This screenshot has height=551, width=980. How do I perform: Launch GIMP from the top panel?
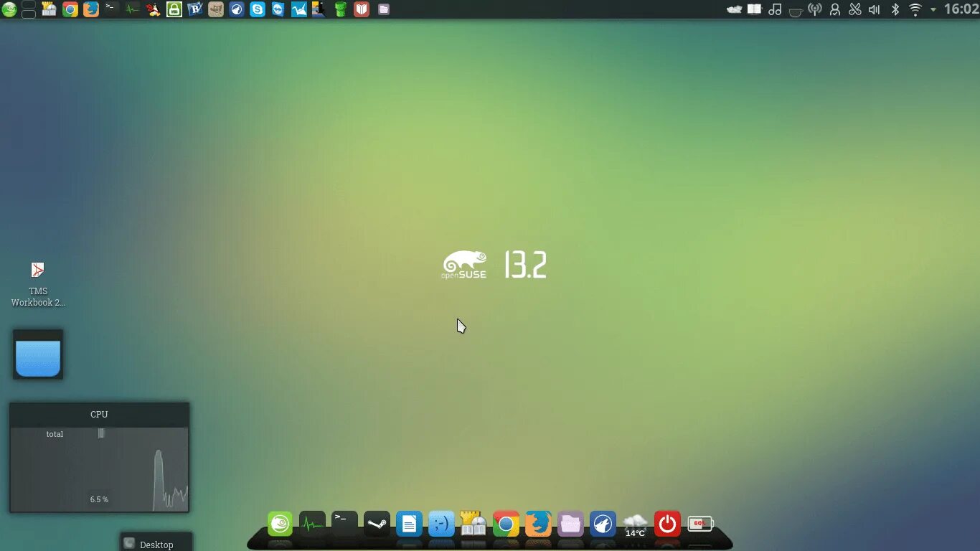pos(216,9)
